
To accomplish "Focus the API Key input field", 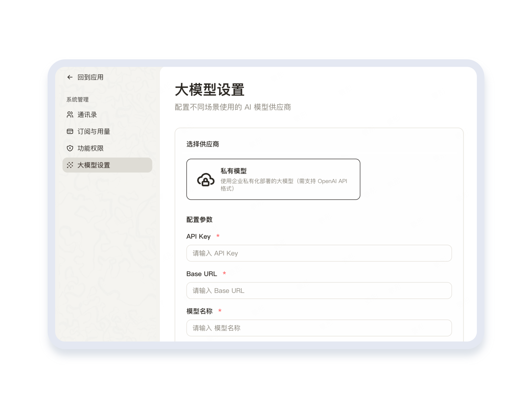I will [x=319, y=253].
